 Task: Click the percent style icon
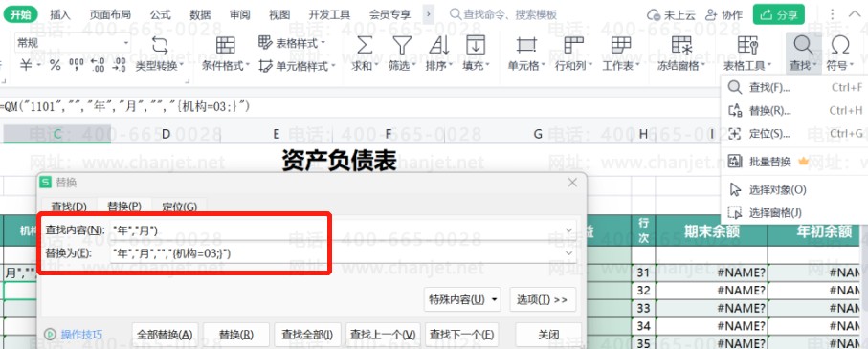(x=55, y=65)
